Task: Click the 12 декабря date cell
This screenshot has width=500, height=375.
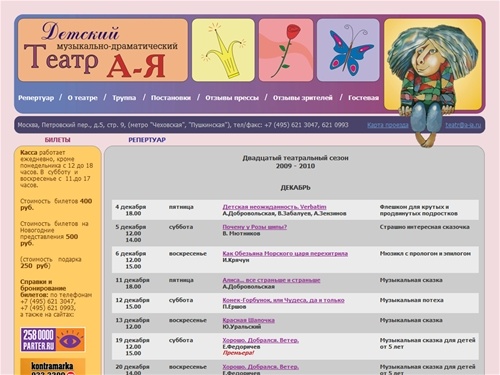Action: click(x=132, y=303)
